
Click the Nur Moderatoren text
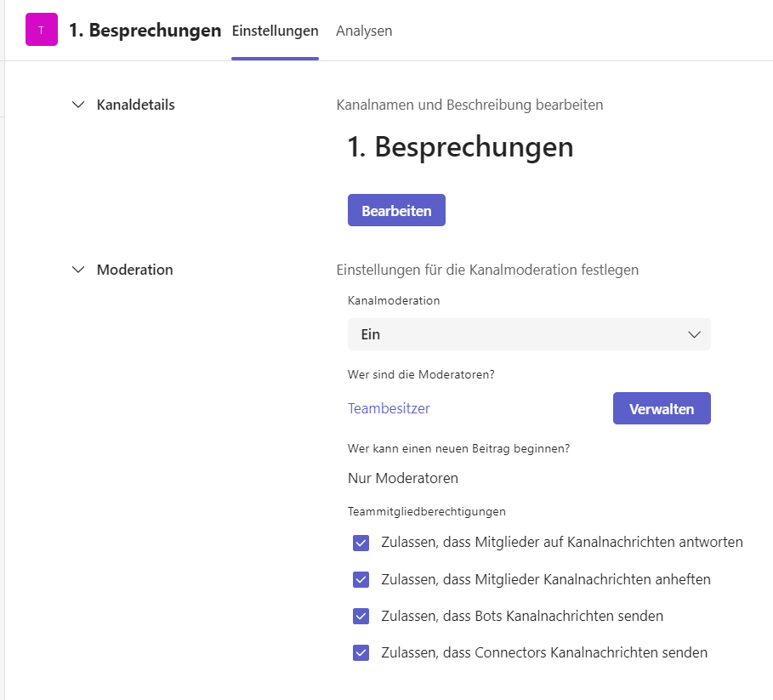click(402, 478)
